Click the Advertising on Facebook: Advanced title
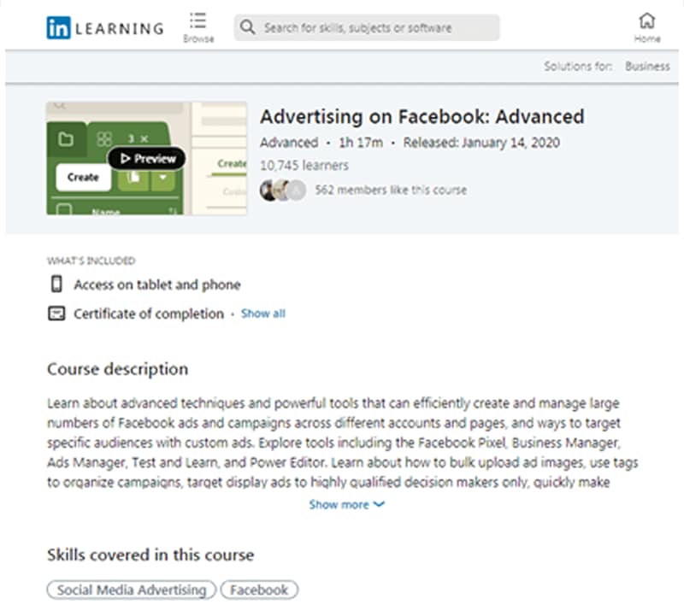 422,117
